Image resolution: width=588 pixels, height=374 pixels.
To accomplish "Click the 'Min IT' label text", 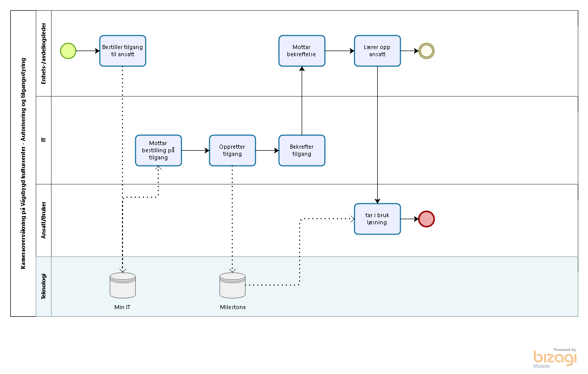I will (122, 307).
